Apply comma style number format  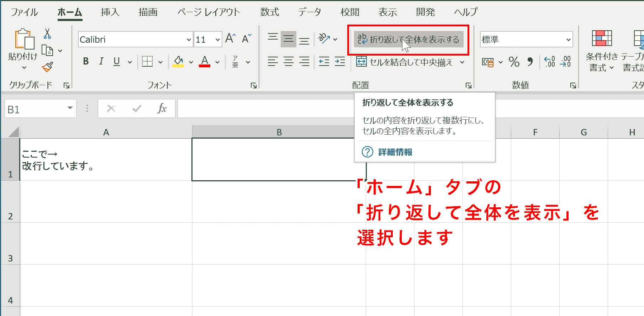[530, 62]
